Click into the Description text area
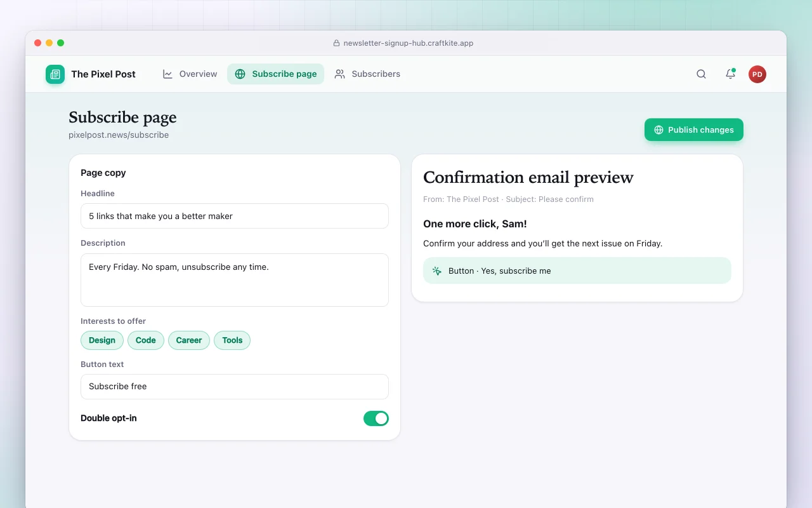 tap(235, 280)
